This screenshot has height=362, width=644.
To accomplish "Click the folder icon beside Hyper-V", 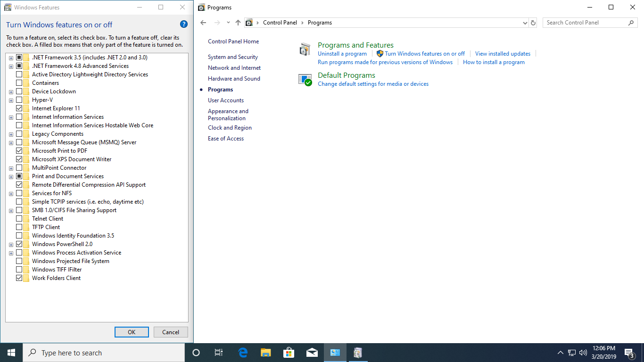I will coord(27,100).
